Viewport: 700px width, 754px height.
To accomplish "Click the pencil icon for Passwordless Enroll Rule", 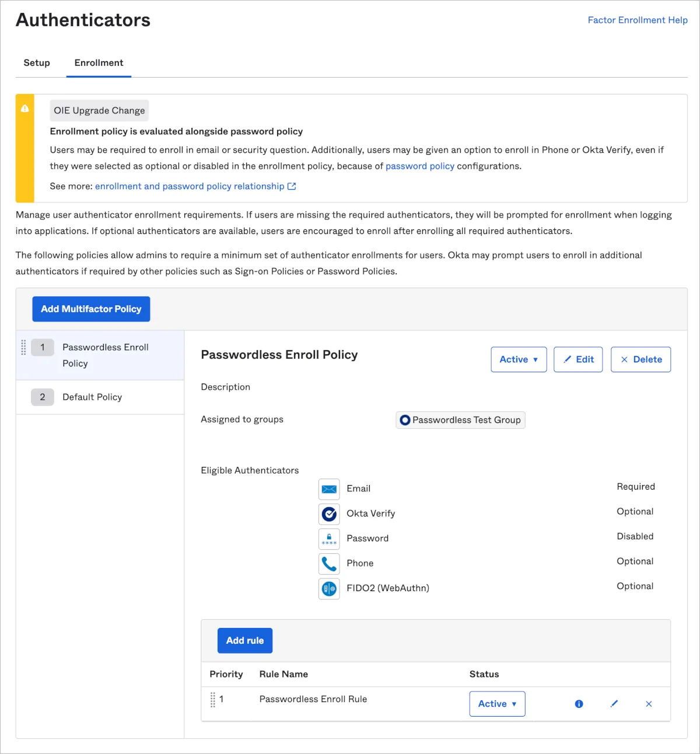I will click(614, 704).
